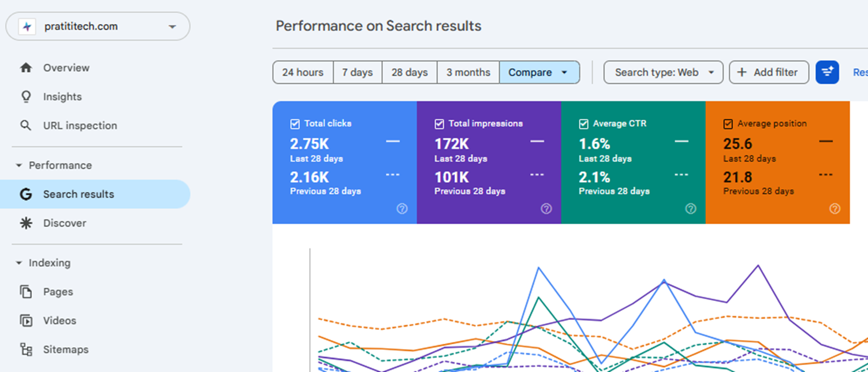Switch to the 3 months range

pyautogui.click(x=468, y=72)
